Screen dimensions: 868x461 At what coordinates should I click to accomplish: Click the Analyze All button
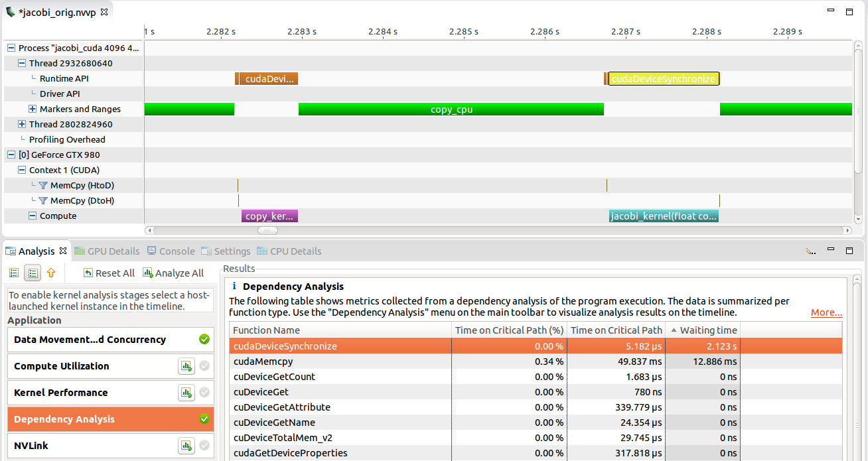tap(173, 273)
